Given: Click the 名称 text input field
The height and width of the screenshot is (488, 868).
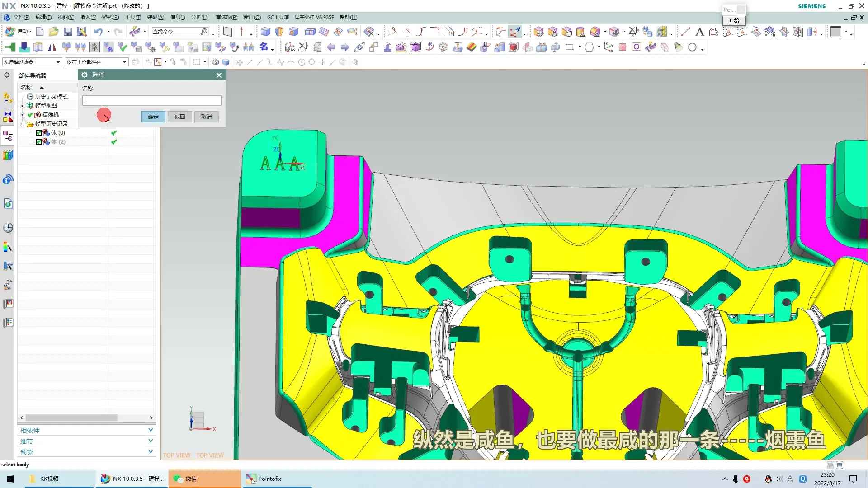Looking at the screenshot, I should tap(152, 101).
